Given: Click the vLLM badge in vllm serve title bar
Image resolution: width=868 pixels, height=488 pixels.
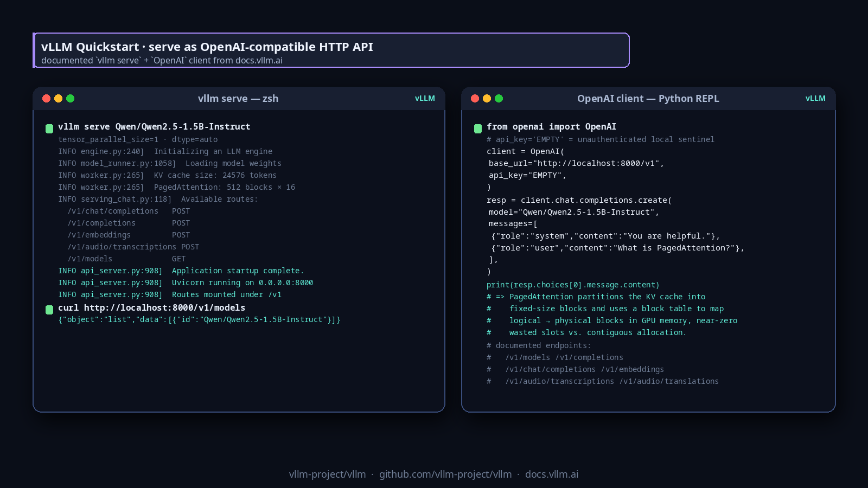Looking at the screenshot, I should coord(425,98).
